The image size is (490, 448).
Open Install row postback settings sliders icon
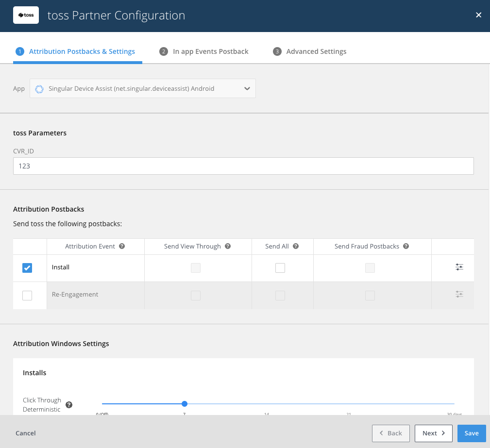(x=459, y=267)
